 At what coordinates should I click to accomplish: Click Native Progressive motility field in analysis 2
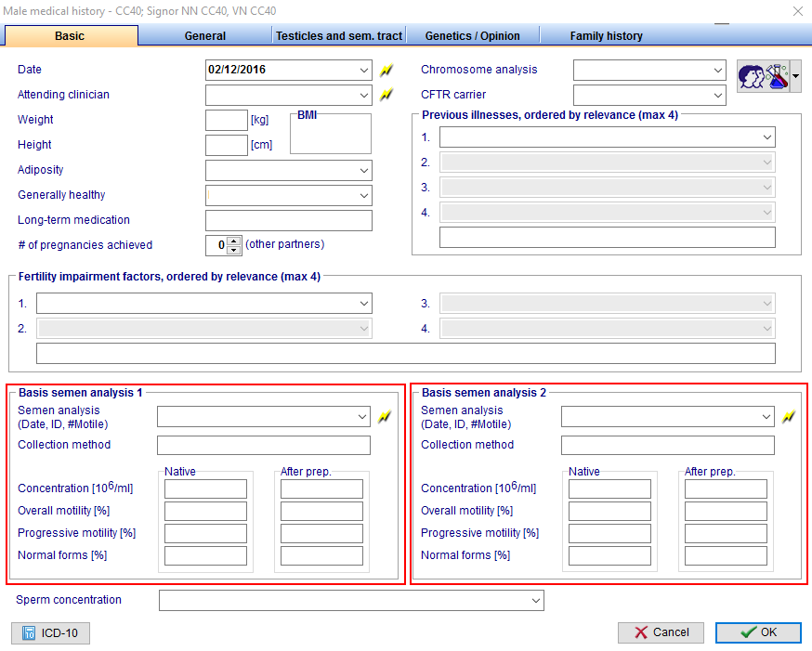609,534
